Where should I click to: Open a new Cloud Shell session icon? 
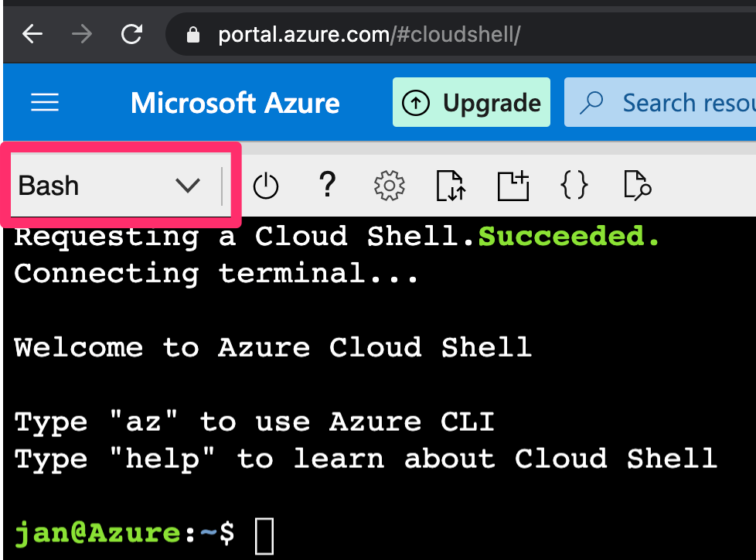tap(513, 185)
